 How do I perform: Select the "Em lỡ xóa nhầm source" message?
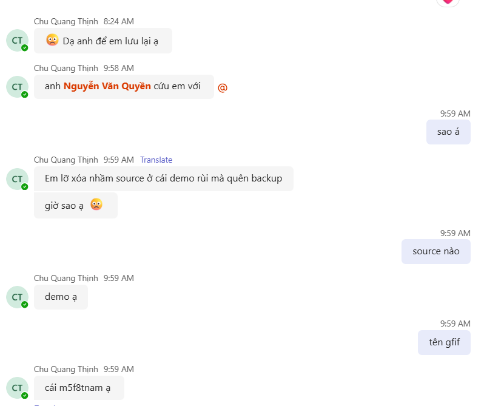point(163,178)
